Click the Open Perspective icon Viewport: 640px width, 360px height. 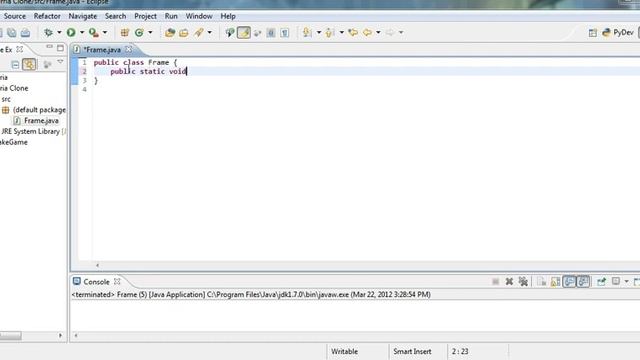click(x=593, y=33)
